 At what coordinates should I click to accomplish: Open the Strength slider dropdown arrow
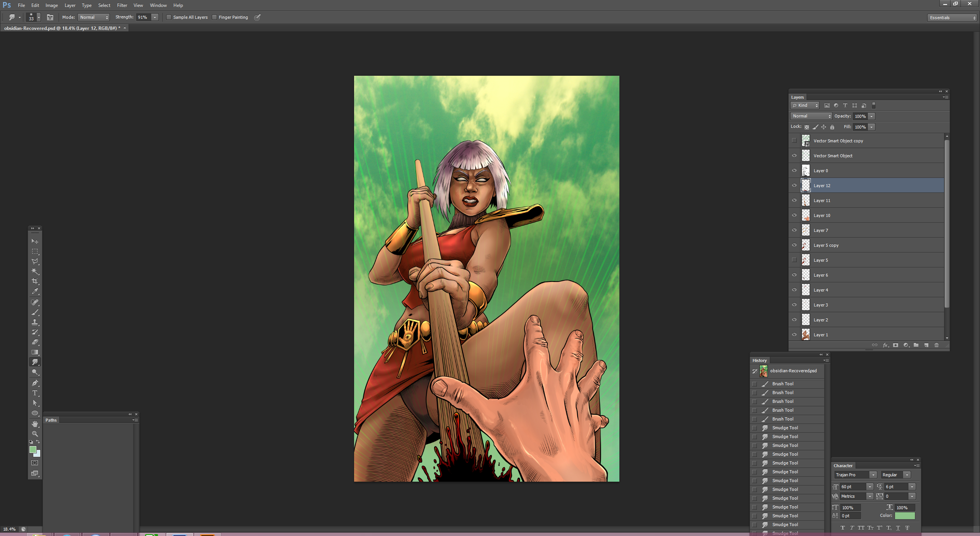155,17
